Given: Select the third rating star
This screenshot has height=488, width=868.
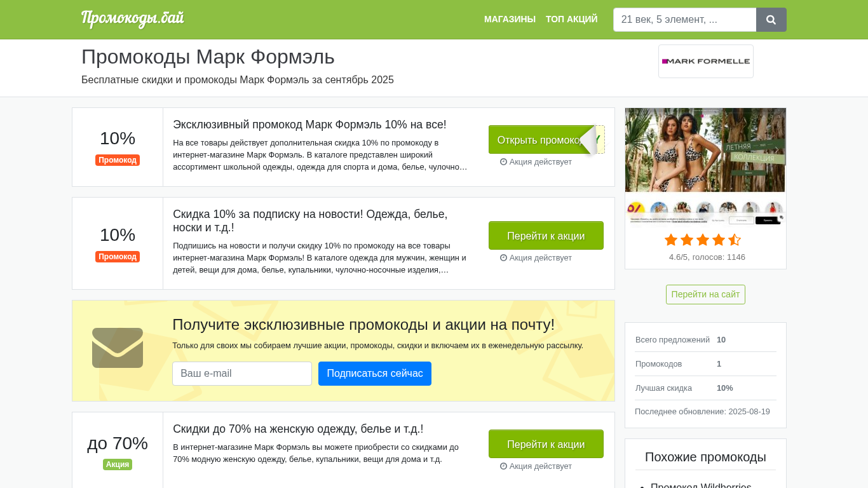Looking at the screenshot, I should 703,240.
